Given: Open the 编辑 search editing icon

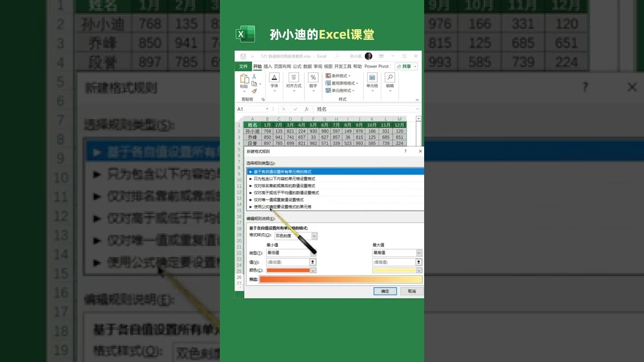Looking at the screenshot, I should [390, 77].
